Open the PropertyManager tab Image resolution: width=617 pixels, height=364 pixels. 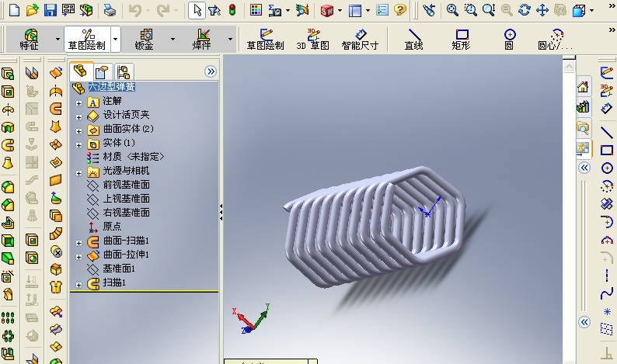pos(102,72)
